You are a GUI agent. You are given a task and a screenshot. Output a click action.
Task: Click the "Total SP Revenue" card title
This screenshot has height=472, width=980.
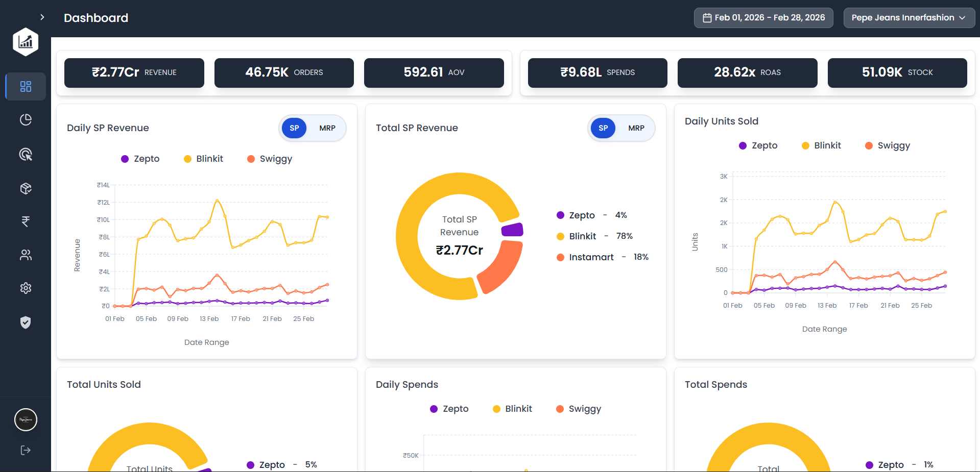[417, 128]
